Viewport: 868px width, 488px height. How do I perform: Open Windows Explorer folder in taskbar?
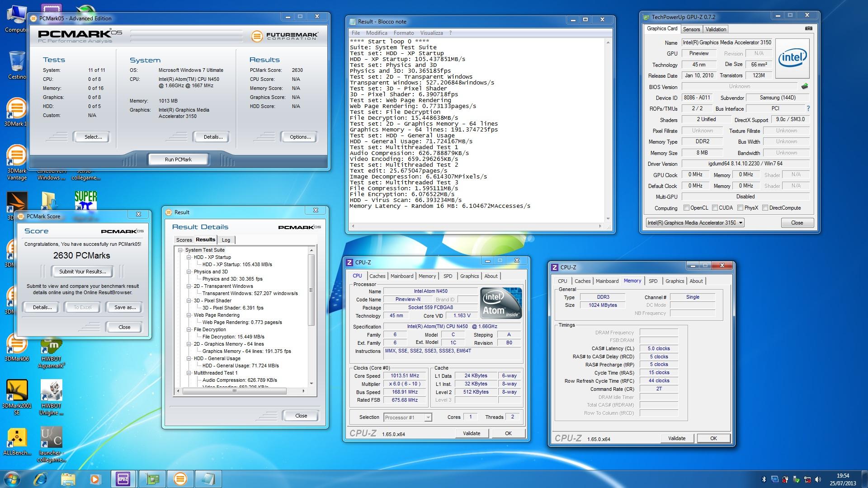pos(68,479)
